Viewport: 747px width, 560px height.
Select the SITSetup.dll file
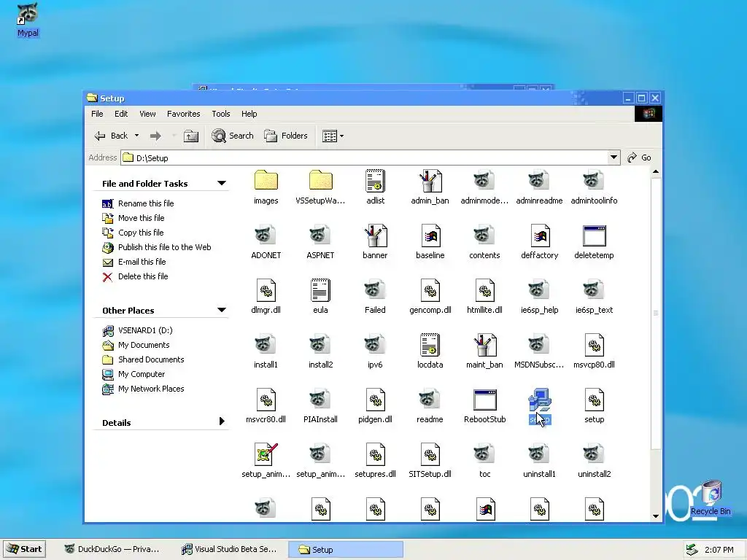click(430, 454)
